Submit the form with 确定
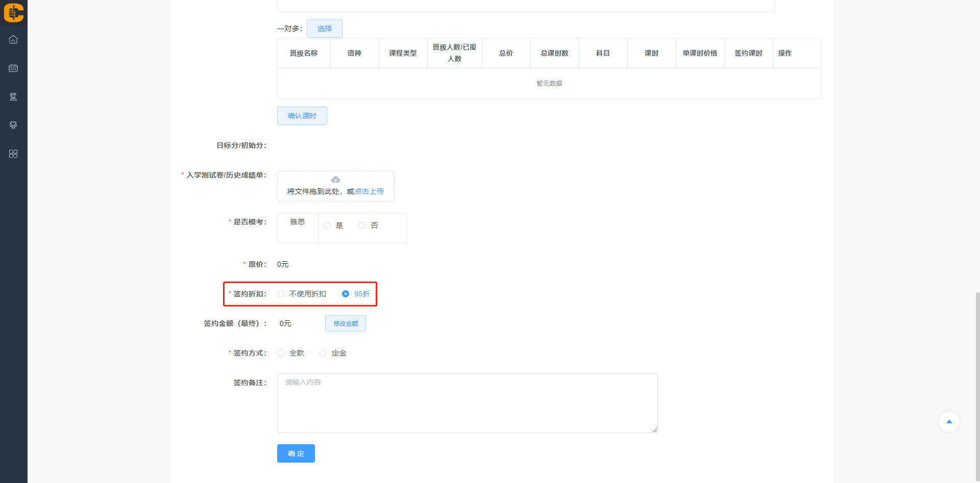Screen dimensions: 980x483 pyautogui.click(x=296, y=453)
